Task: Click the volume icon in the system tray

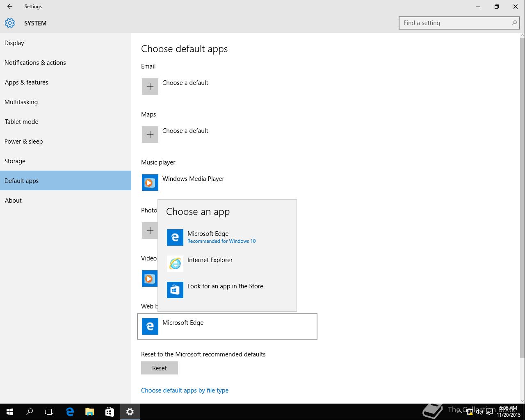Action: click(479, 412)
